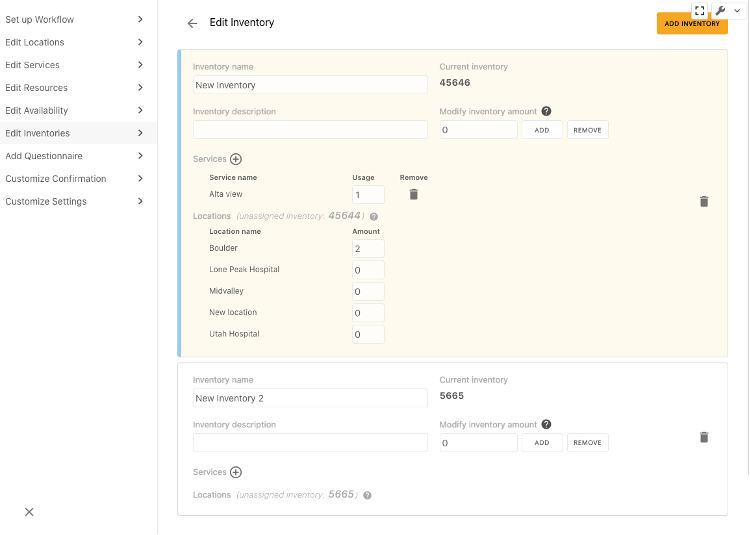The image size is (750, 535).
Task: Delete the New Inventory card
Action: pyautogui.click(x=704, y=201)
